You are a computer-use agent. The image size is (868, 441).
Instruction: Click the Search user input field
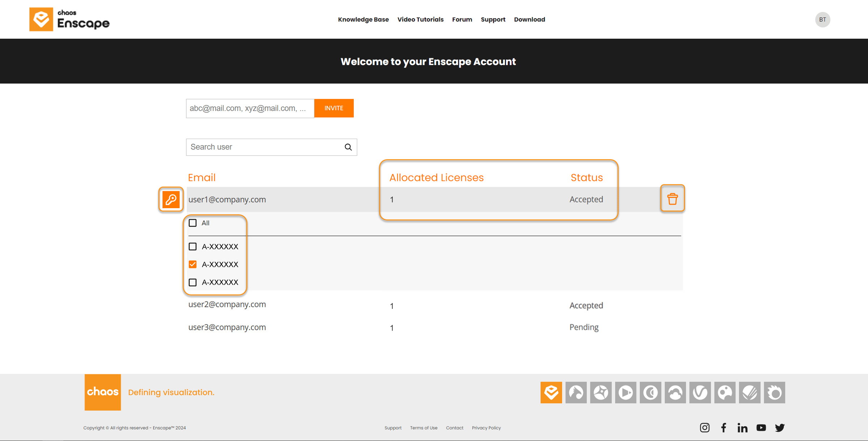tap(260, 147)
